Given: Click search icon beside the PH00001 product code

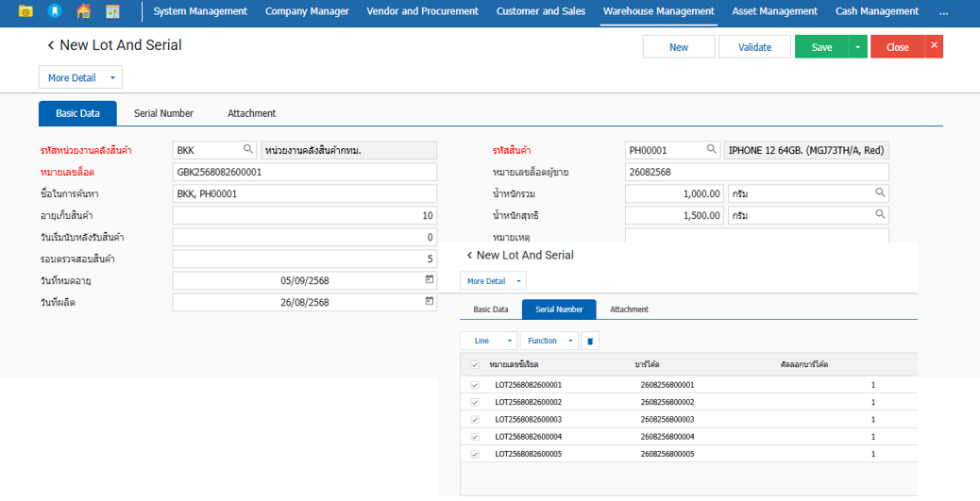Looking at the screenshot, I should [712, 149].
